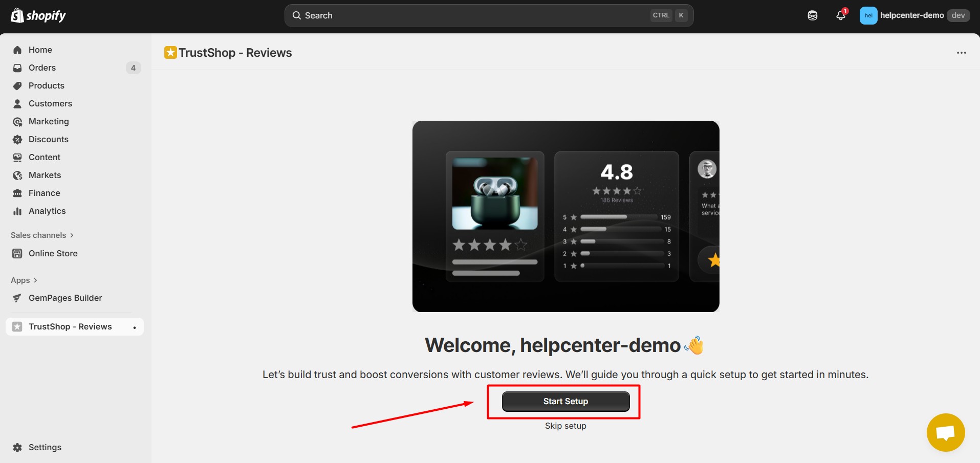Image resolution: width=980 pixels, height=463 pixels.
Task: Open the helpcenter-demo store account menu
Action: point(914,15)
